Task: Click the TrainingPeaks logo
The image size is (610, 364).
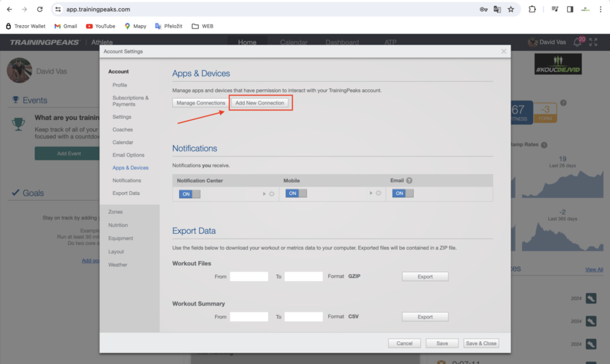Action: pyautogui.click(x=45, y=42)
